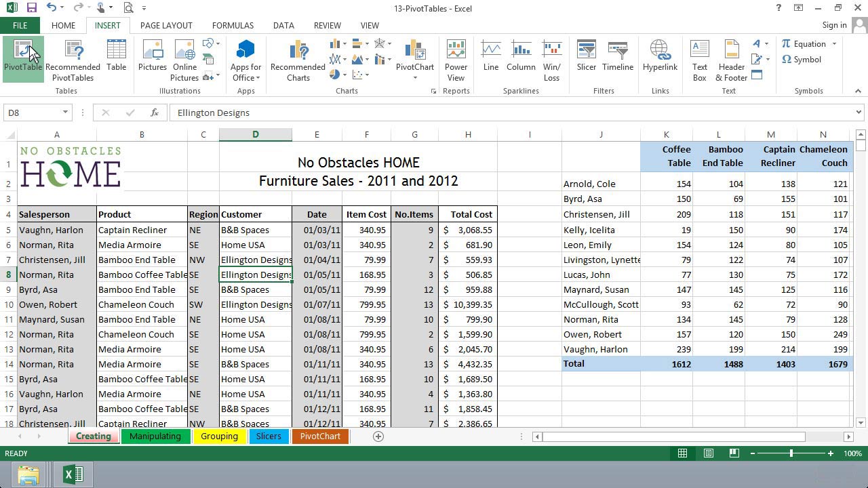This screenshot has height=488, width=868.
Task: Select the Manipulating sheet tab
Action: coord(155,436)
